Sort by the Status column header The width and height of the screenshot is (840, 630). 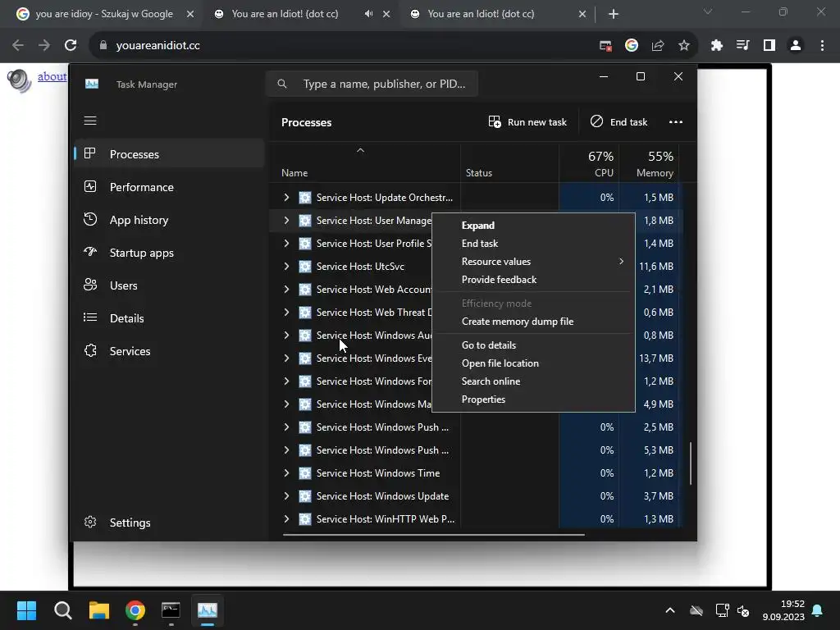509,163
